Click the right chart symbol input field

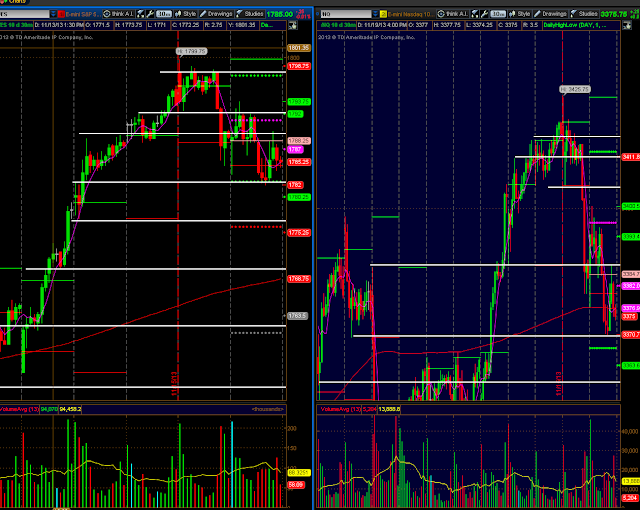tap(346, 14)
